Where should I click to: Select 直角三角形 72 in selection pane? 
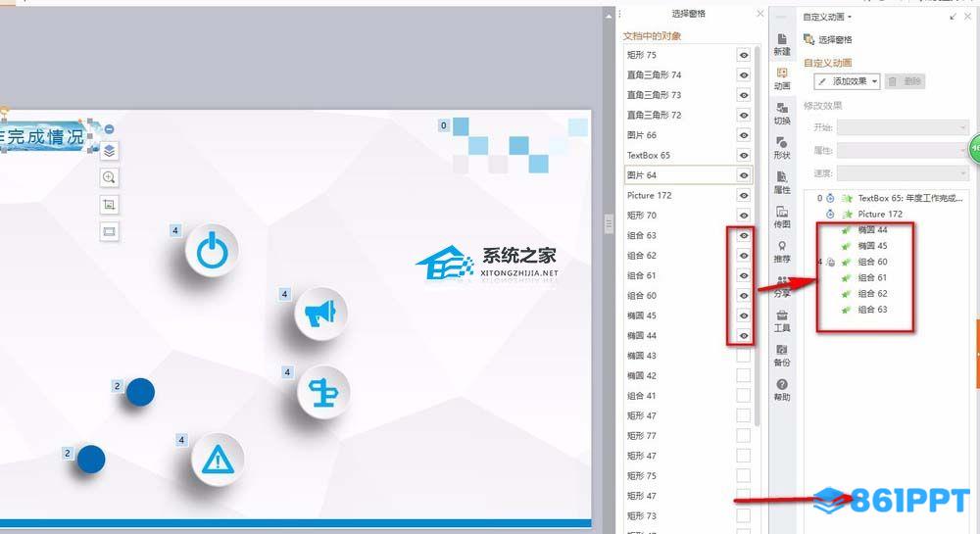[688, 115]
